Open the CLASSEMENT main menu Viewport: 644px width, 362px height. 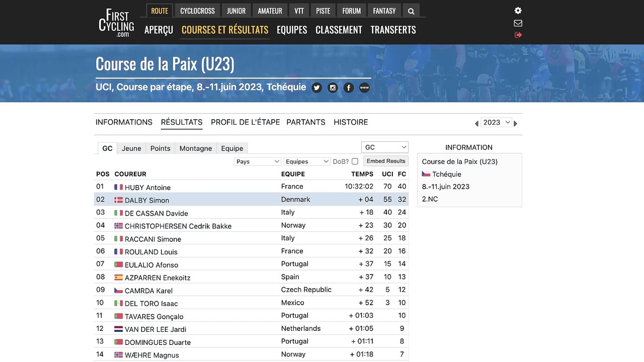tap(339, 30)
